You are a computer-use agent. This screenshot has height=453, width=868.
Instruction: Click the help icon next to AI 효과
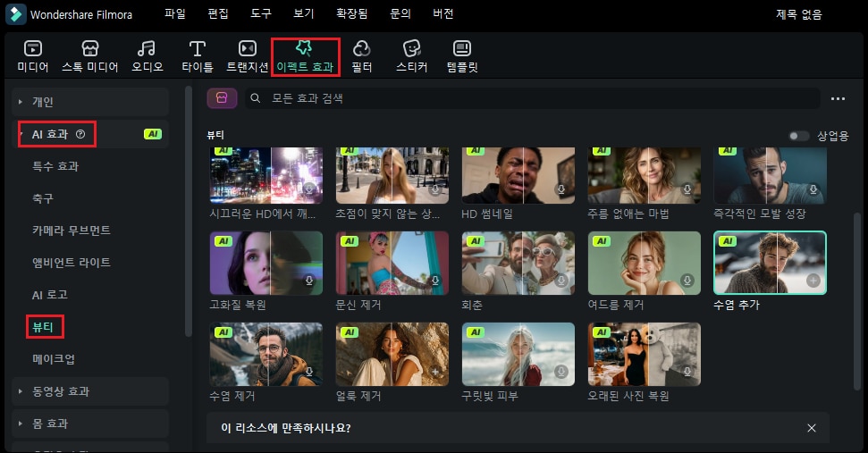(x=80, y=134)
